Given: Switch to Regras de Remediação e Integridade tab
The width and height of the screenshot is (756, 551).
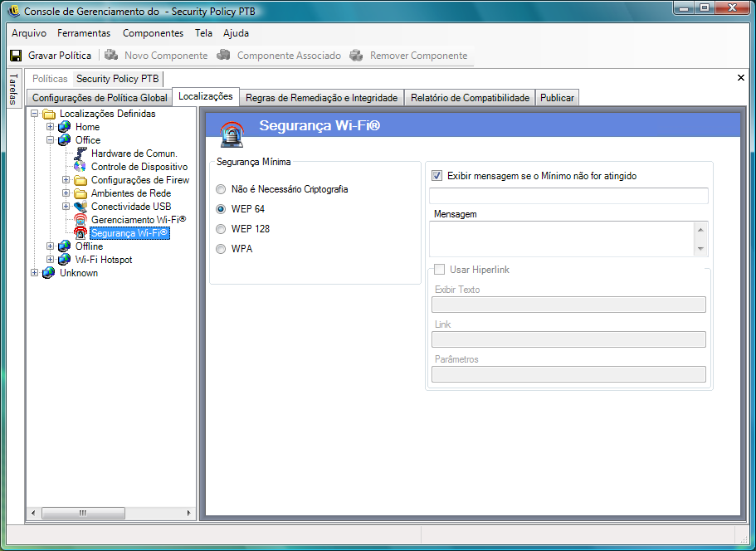Looking at the screenshot, I should pos(322,98).
